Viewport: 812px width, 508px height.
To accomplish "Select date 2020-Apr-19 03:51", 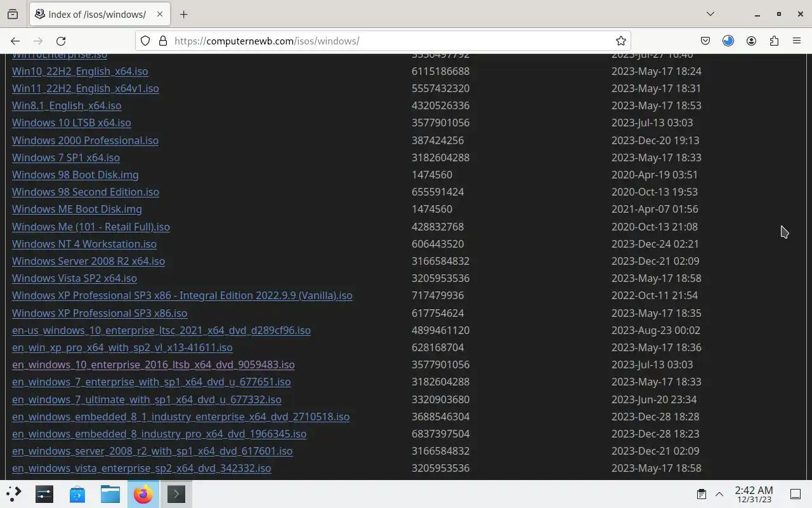I will point(655,175).
